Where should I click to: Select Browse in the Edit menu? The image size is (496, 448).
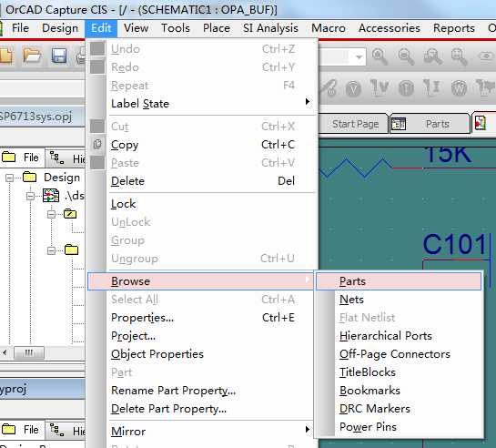pyautogui.click(x=200, y=281)
